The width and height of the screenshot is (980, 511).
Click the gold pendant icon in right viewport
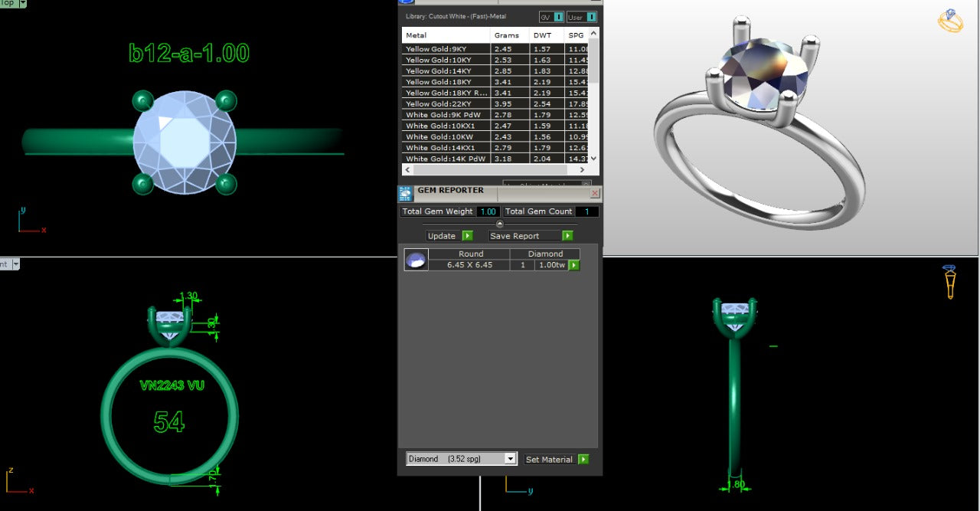949,282
